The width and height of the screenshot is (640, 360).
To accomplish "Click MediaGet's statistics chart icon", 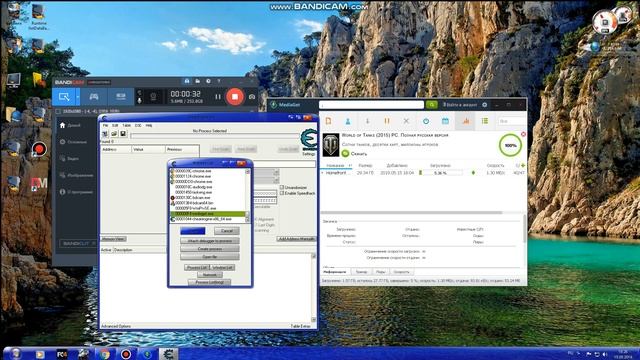I will point(465,121).
